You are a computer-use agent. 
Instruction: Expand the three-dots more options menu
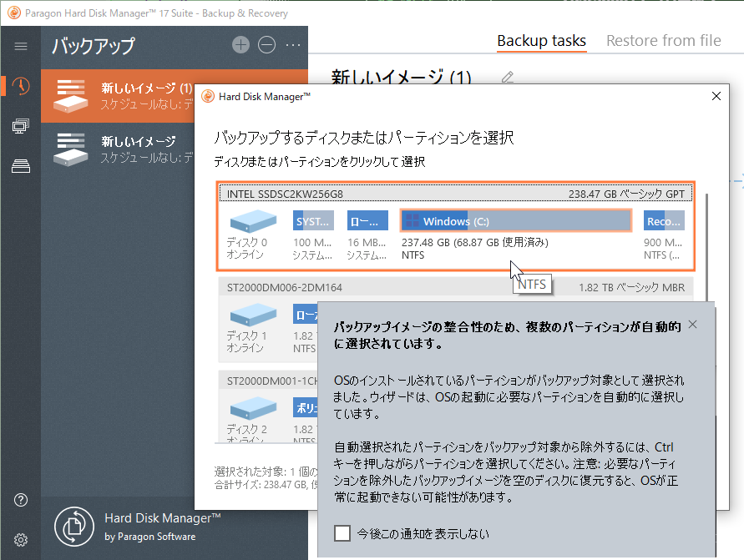pyautogui.click(x=293, y=45)
